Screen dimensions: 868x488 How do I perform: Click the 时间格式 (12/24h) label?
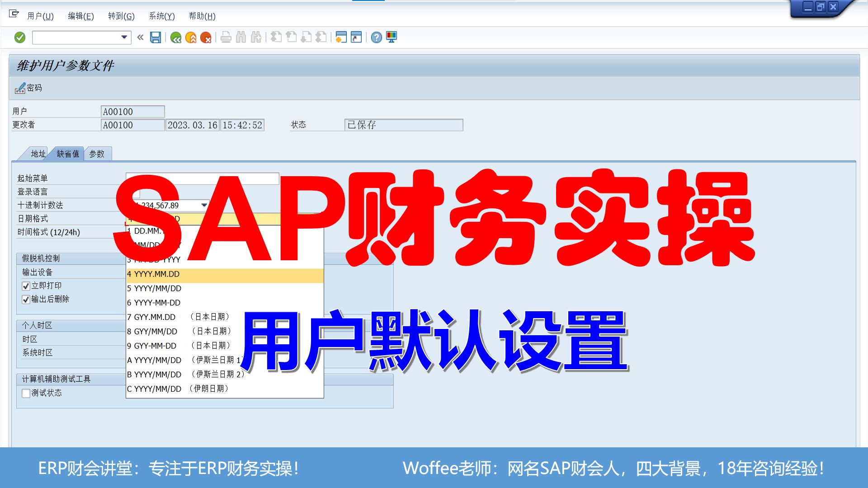pyautogui.click(x=49, y=232)
